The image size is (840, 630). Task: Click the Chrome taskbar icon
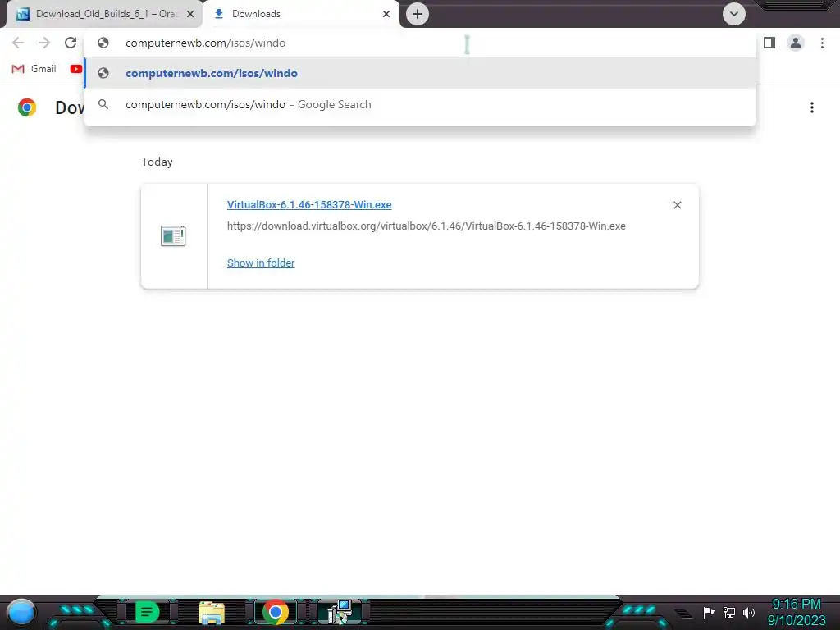276,612
